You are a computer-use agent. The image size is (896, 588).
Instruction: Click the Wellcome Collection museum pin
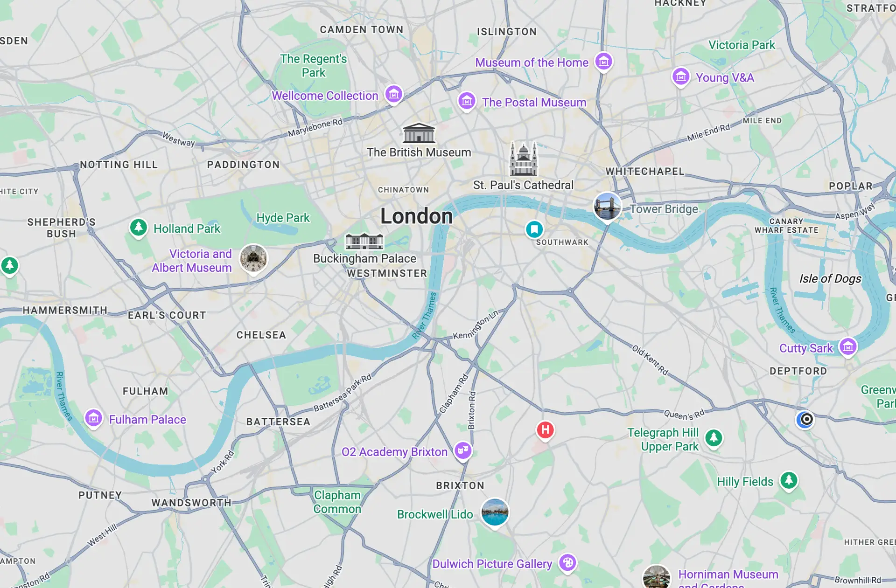[x=393, y=95]
